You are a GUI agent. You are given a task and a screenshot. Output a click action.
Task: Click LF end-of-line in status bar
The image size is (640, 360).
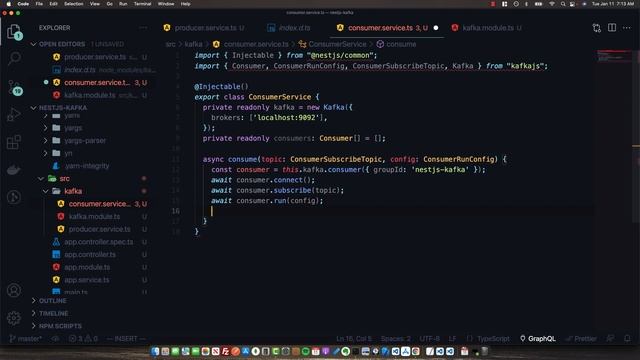(x=452, y=338)
